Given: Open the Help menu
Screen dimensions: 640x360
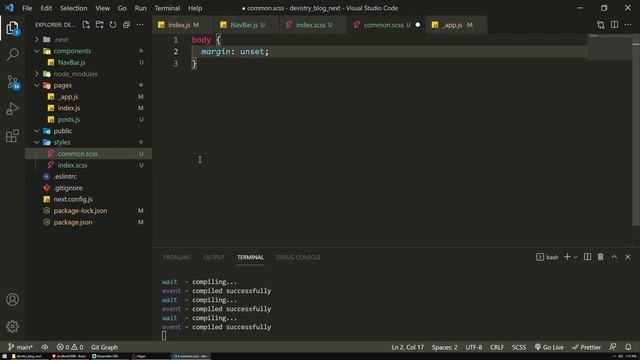Looking at the screenshot, I should tap(195, 8).
